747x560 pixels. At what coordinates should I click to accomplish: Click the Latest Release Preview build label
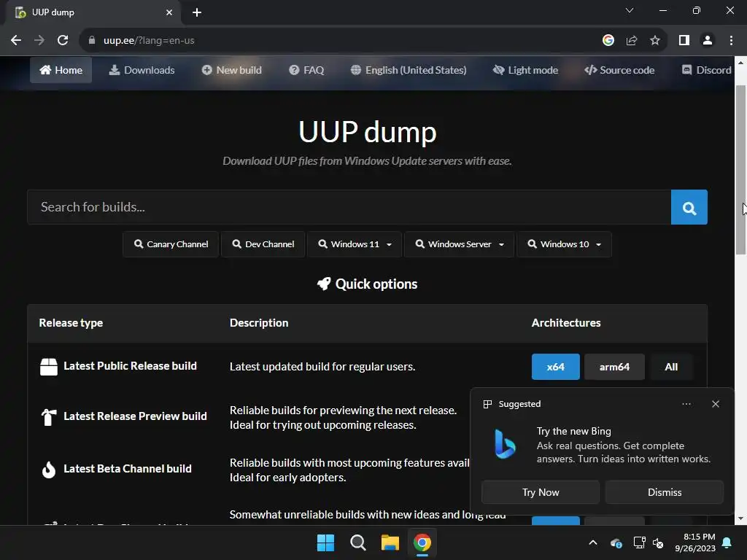coord(135,416)
